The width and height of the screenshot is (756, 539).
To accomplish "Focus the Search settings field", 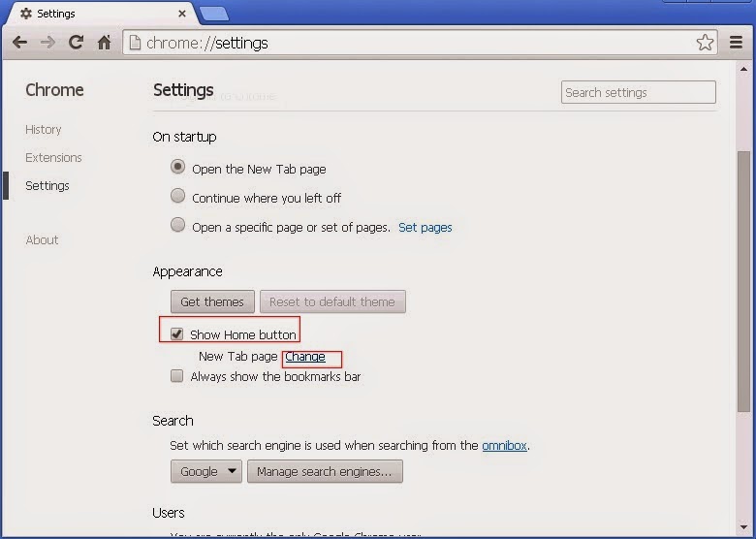I will (x=639, y=92).
